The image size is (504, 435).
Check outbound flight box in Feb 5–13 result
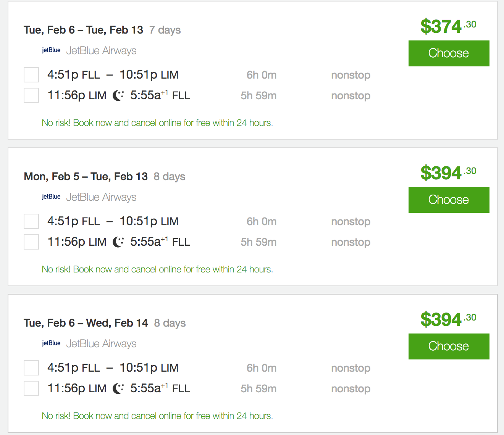31,221
